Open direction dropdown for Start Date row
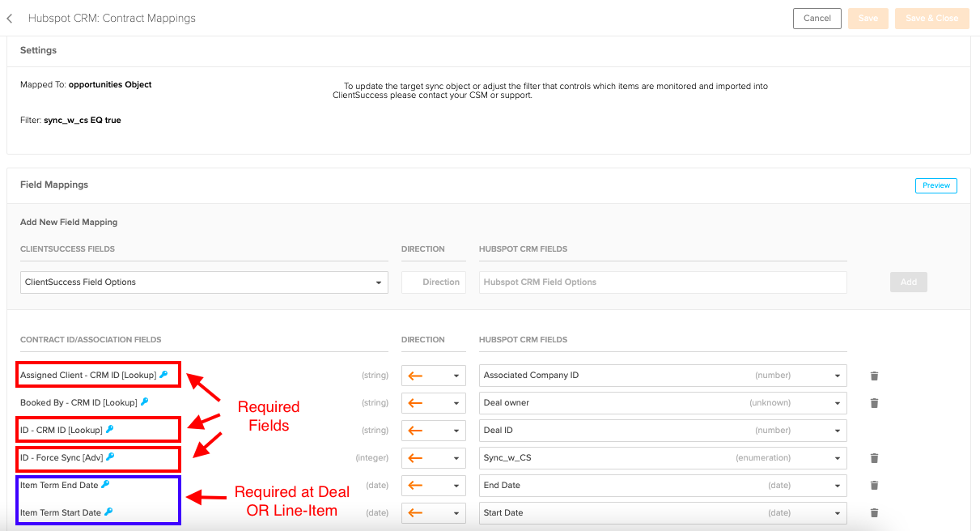This screenshot has width=980, height=531. [x=434, y=513]
